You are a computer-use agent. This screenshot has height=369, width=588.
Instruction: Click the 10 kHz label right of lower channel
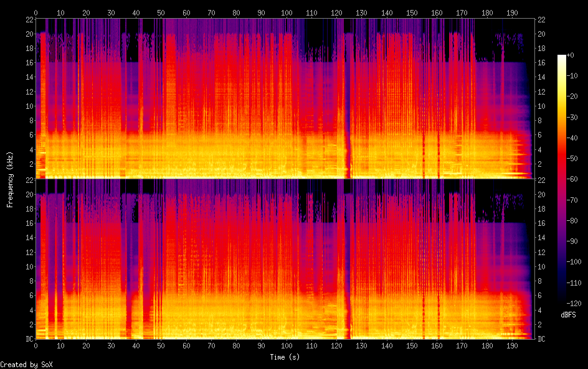542,266
